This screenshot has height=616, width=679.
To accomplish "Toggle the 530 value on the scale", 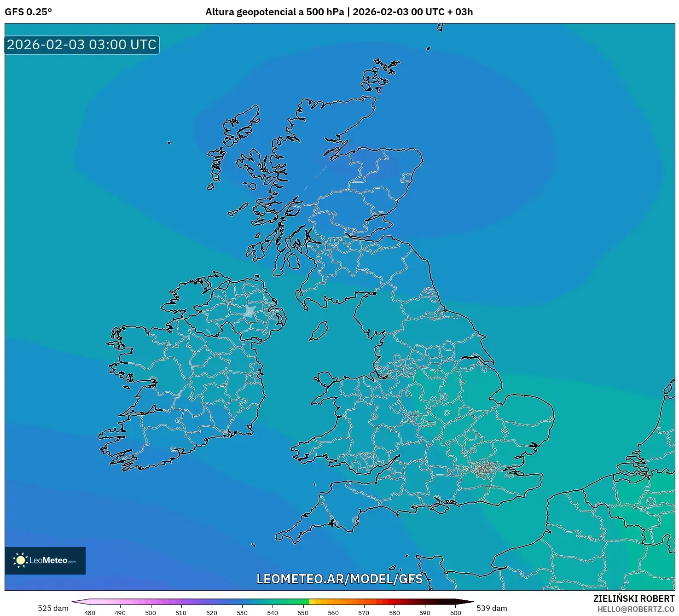I will 243,613.
